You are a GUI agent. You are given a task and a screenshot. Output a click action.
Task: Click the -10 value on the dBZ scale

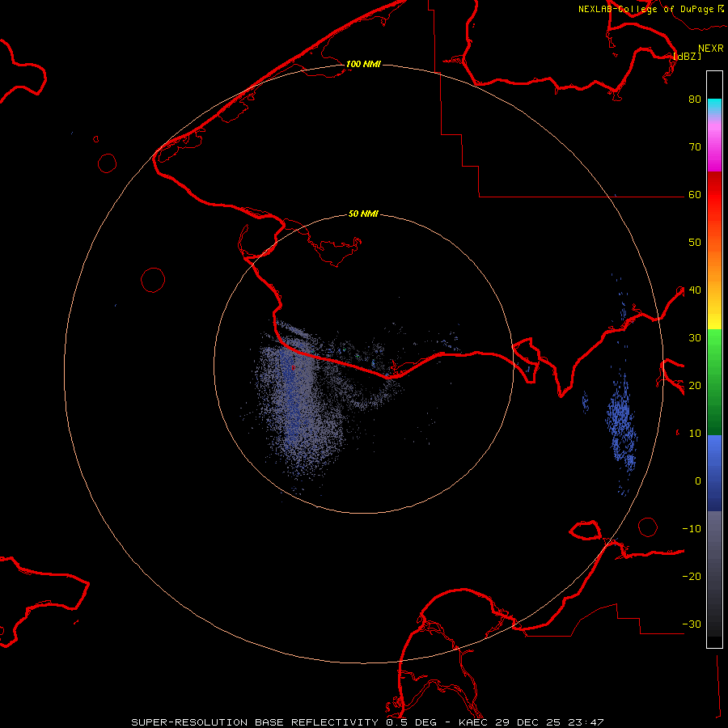click(692, 528)
